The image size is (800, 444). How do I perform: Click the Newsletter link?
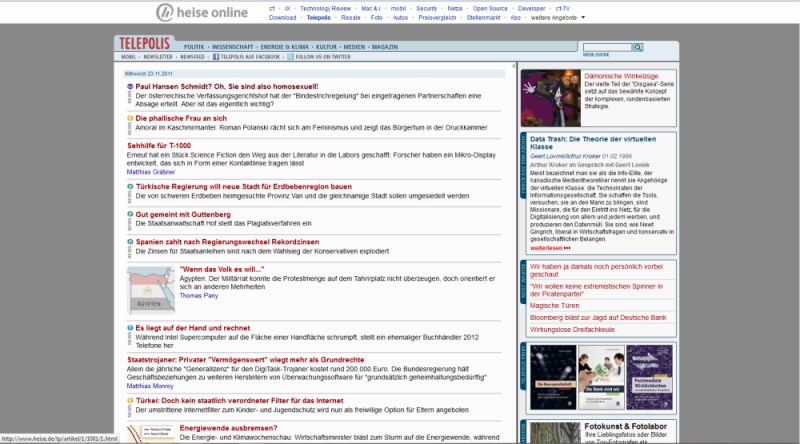pyautogui.click(x=158, y=57)
